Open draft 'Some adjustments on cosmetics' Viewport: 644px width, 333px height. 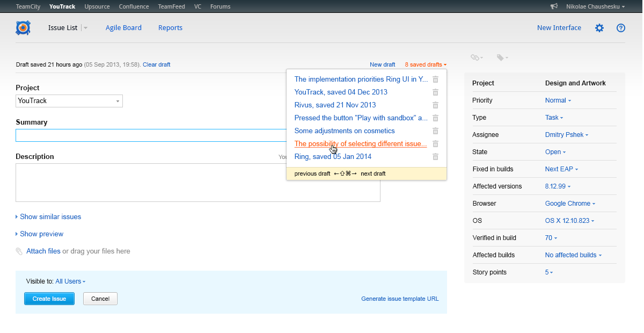[345, 131]
